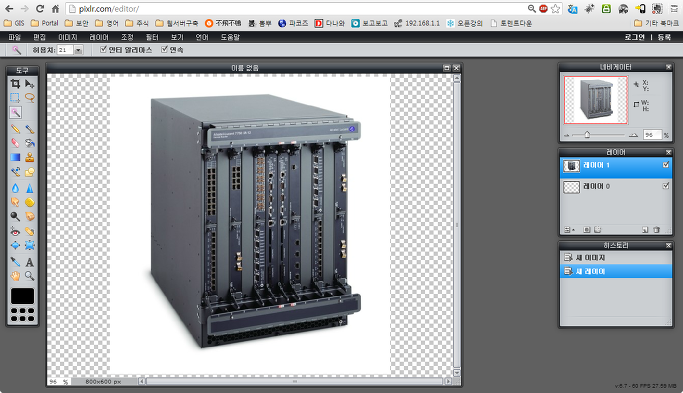The image size is (683, 393).
Task: Open the 레이어 menu
Action: [99, 37]
